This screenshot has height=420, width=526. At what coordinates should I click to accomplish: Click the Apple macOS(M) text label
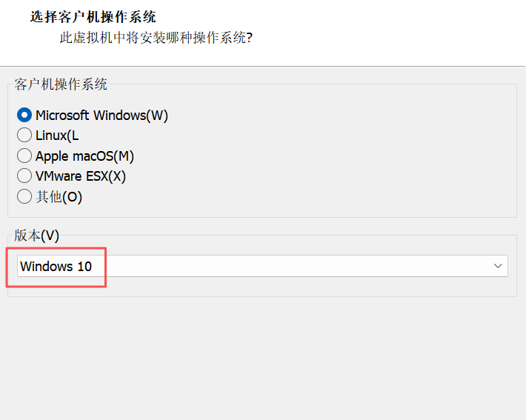click(x=84, y=156)
